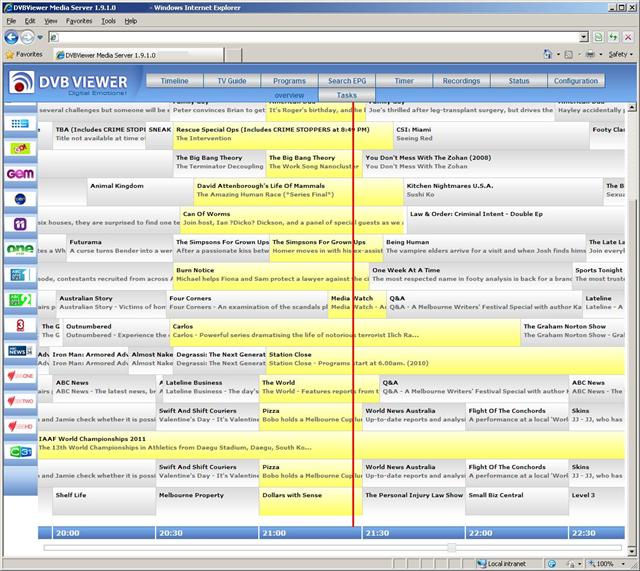Open the Timer tab
The image size is (640, 571).
pos(404,81)
